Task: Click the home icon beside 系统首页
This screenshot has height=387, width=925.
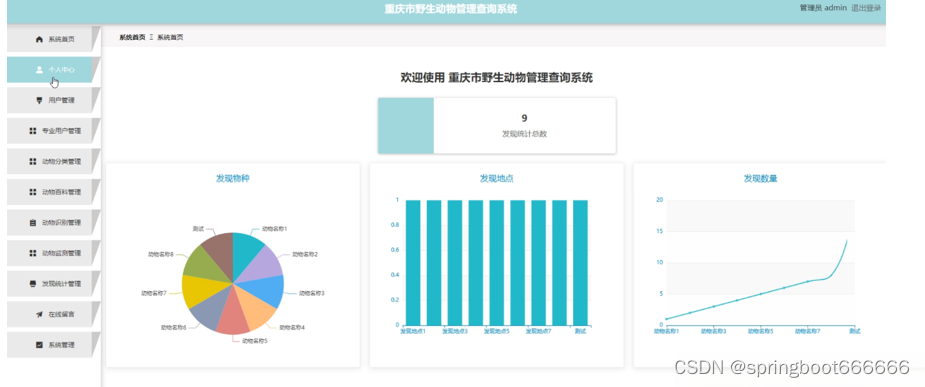Action: click(x=40, y=39)
